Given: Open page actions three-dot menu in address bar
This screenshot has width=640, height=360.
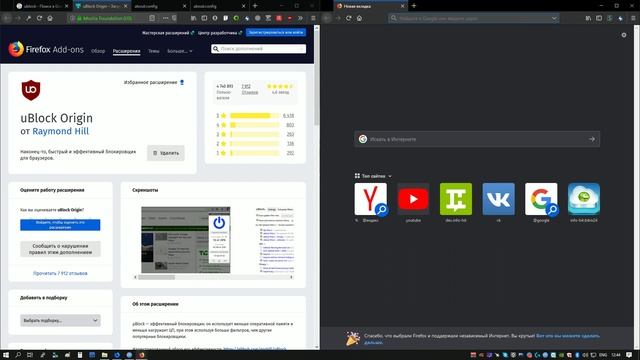Looking at the screenshot, I should click(165, 18).
